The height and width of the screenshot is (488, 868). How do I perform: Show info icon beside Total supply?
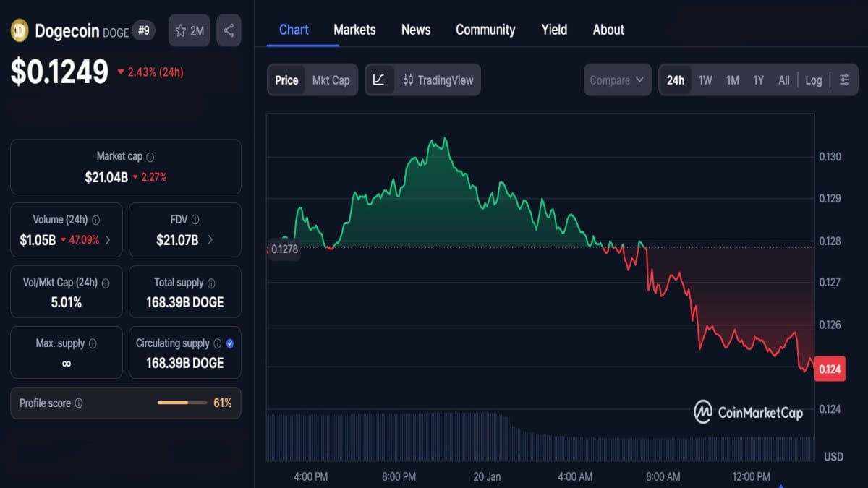(211, 283)
